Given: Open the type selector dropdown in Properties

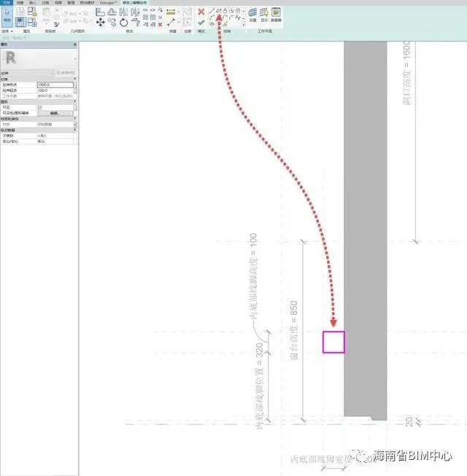Looking at the screenshot, I should 75,58.
